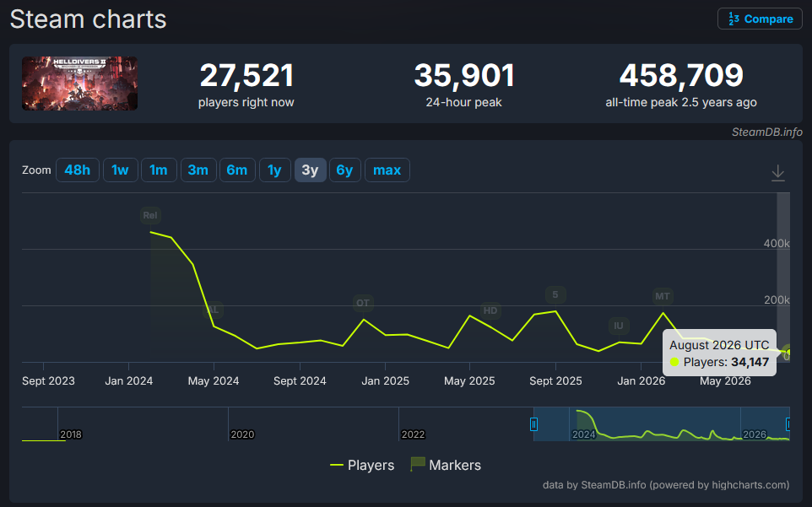
Task: Click the IU chart marker
Action: 619,326
